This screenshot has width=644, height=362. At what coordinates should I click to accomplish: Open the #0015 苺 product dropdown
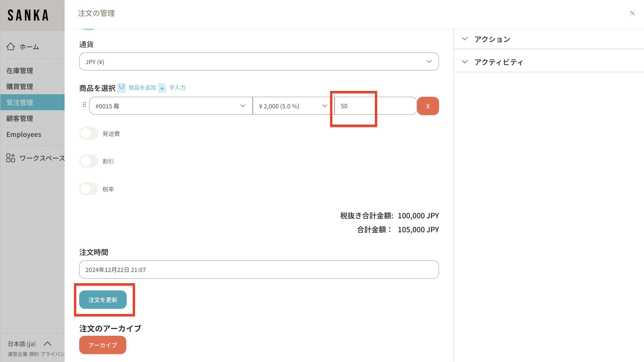click(170, 106)
